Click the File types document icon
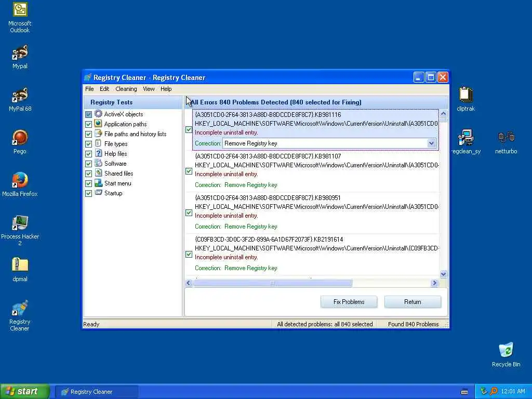This screenshot has width=532, height=399. coord(98,143)
